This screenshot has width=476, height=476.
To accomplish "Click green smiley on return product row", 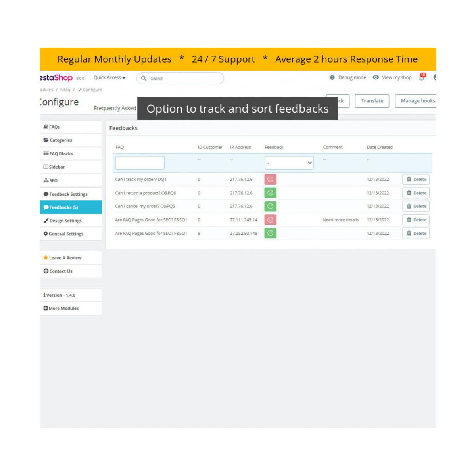I will 270,193.
